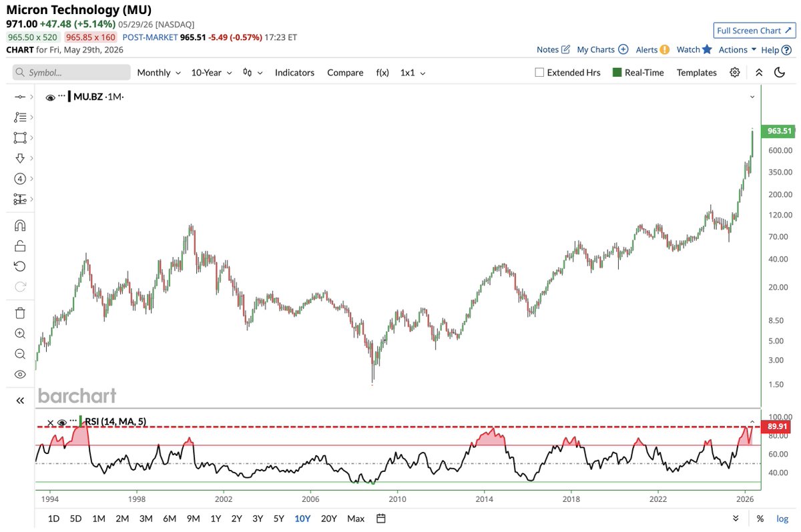The image size is (801, 532).
Task: Toggle percent scale button
Action: 760,519
